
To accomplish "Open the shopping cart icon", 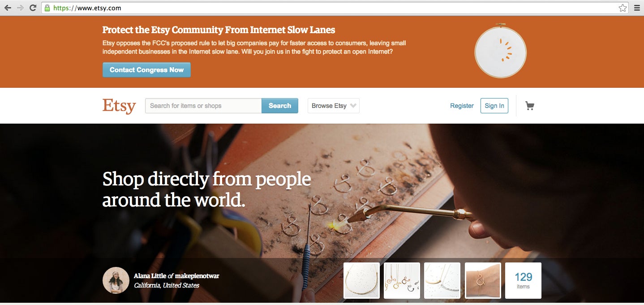I will 530,106.
